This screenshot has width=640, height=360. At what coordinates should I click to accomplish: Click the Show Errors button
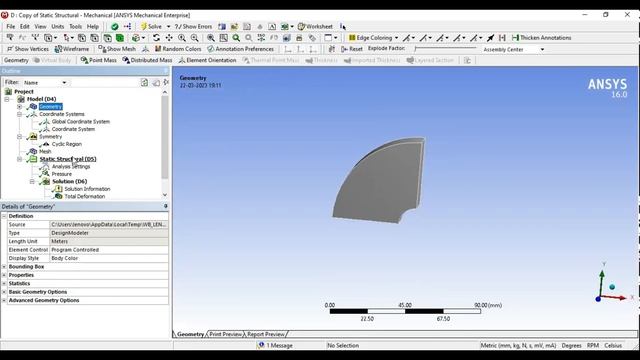[x=193, y=27]
